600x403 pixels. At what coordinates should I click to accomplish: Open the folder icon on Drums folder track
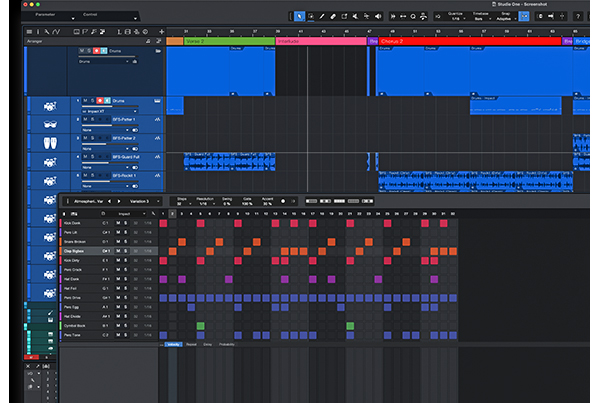click(158, 51)
